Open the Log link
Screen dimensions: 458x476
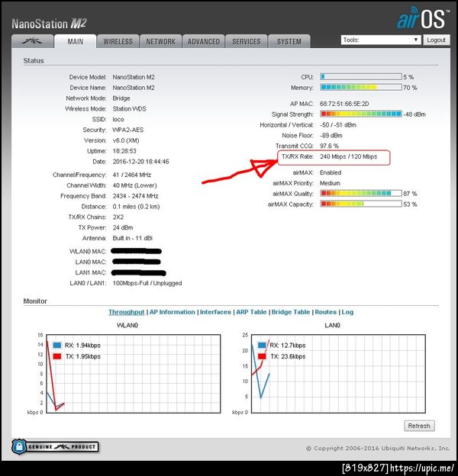(347, 312)
